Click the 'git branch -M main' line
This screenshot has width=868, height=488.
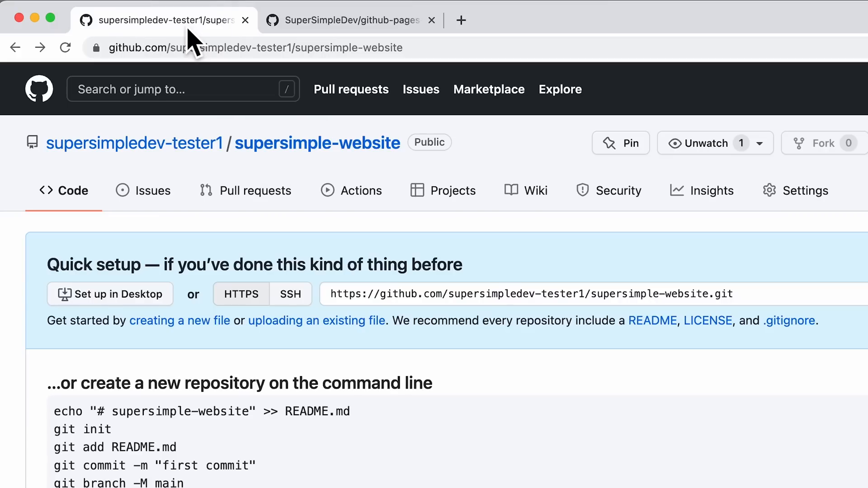(118, 483)
